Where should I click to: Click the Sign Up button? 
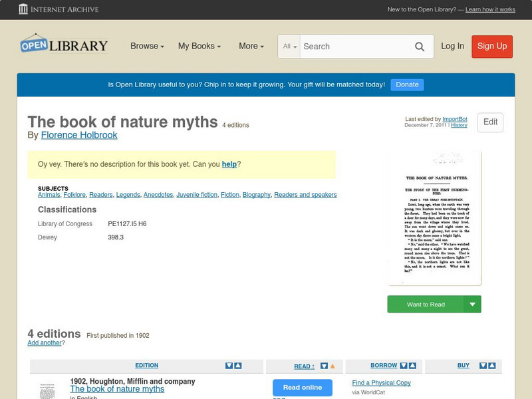tap(491, 47)
